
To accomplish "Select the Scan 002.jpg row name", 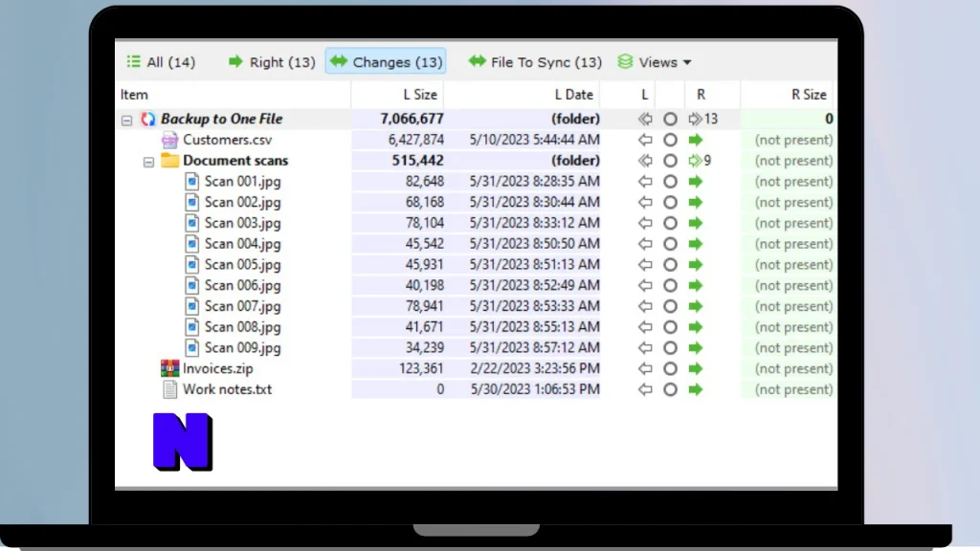I will 242,203.
